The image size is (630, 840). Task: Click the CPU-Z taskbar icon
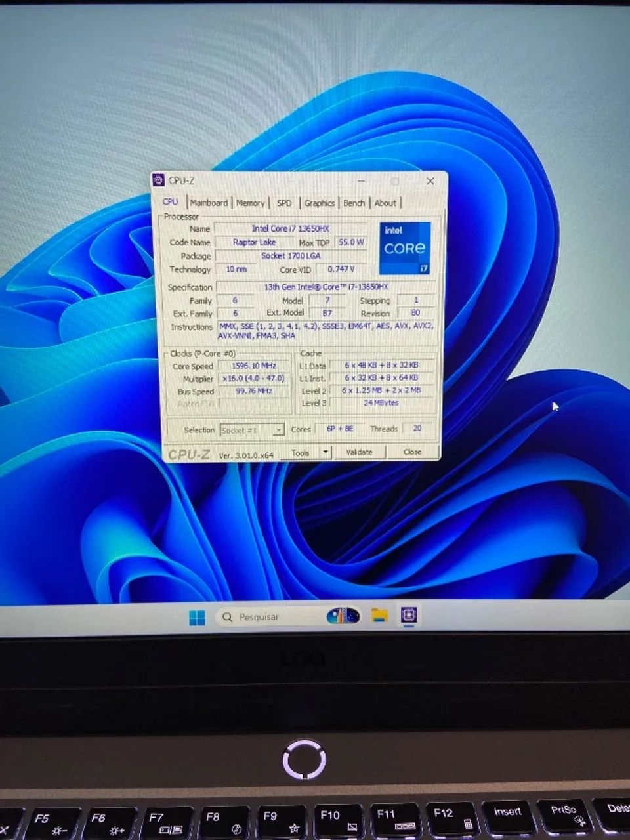coord(409,615)
